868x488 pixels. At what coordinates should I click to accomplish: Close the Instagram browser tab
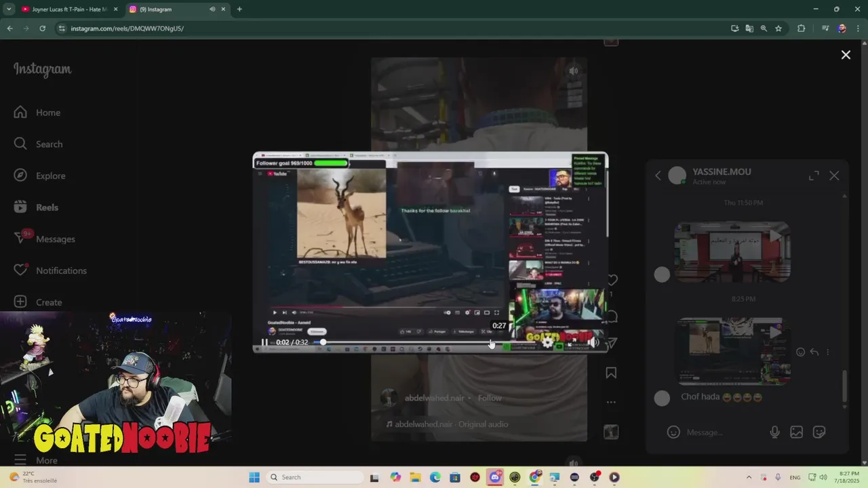coord(223,9)
